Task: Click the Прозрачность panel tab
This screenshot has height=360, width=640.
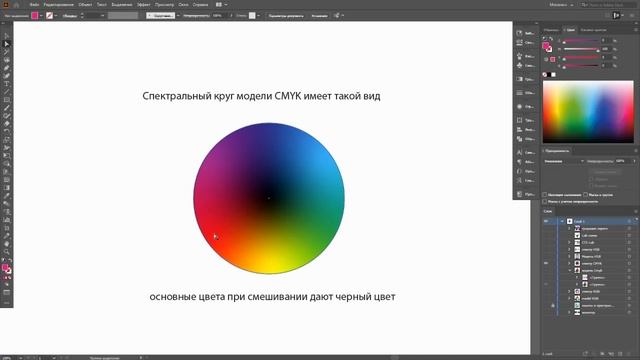Action: 557,151
